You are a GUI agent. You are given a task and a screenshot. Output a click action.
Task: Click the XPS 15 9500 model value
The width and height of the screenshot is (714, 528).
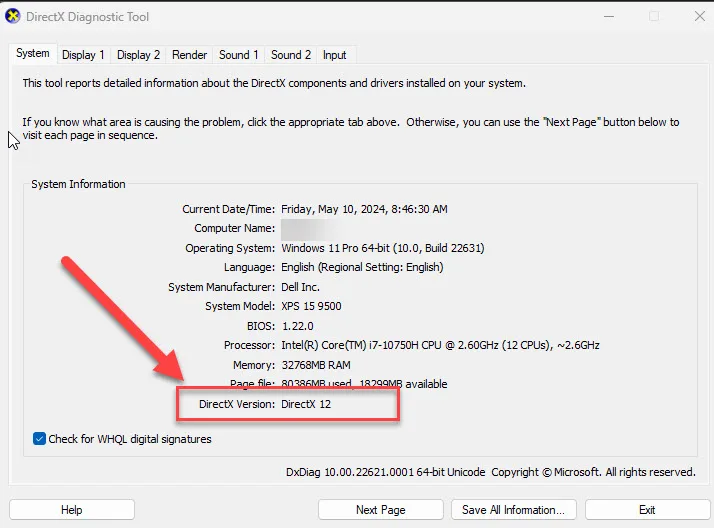(311, 306)
